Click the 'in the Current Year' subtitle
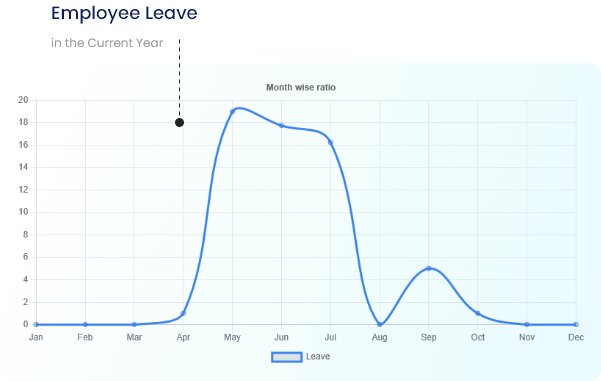Image resolution: width=601 pixels, height=381 pixels. coord(107,43)
